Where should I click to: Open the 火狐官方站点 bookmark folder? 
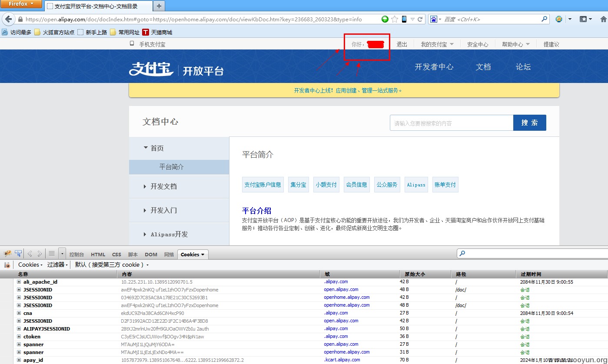coord(54,32)
